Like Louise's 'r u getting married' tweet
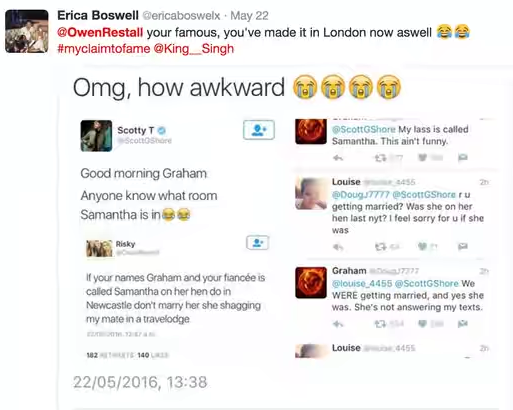 (422, 247)
